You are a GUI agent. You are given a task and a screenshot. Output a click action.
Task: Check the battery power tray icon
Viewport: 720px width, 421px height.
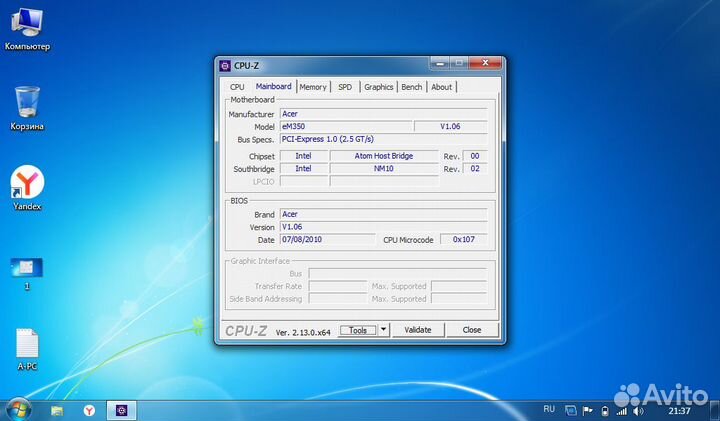(605, 411)
